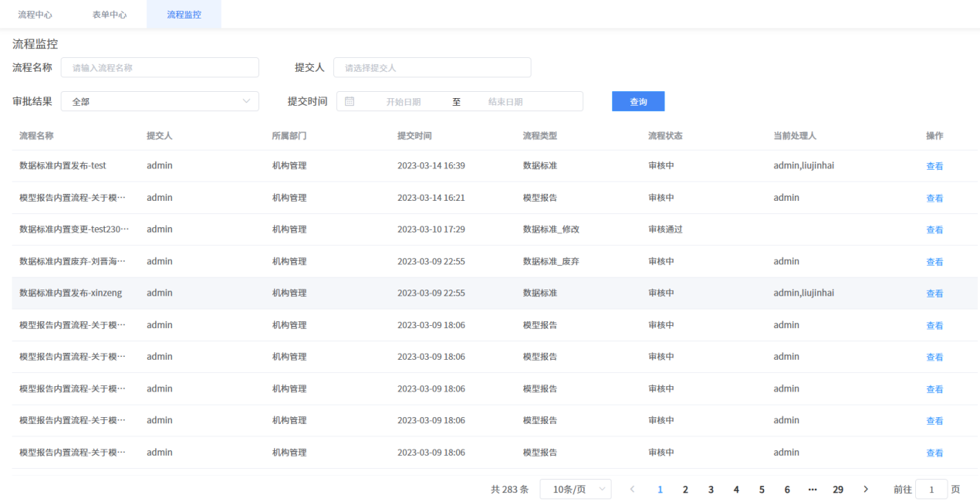Click the 查询 button
Image resolution: width=980 pixels, height=502 pixels.
tap(638, 101)
